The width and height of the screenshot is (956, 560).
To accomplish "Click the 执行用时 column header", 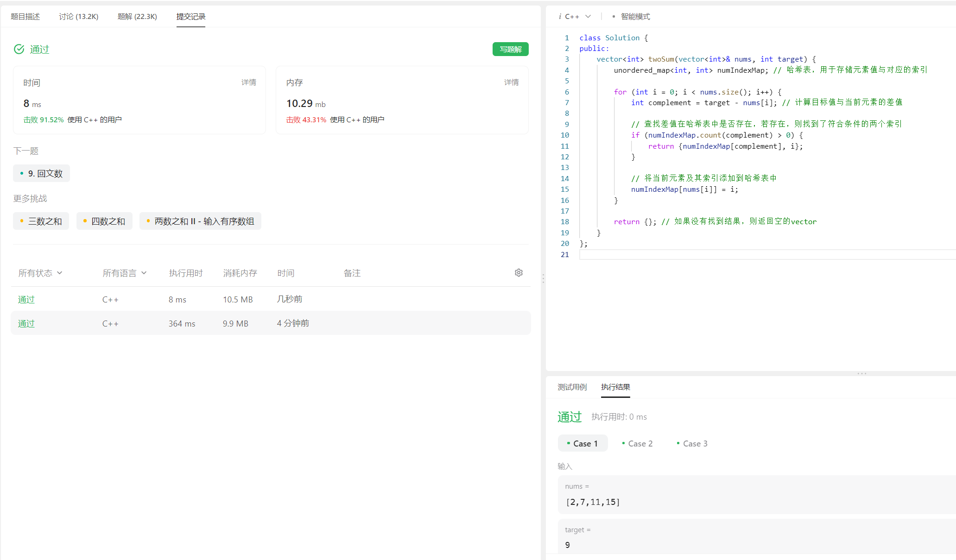I will (x=186, y=273).
